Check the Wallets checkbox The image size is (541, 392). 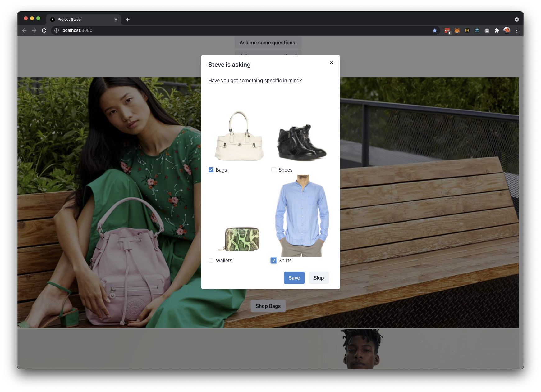click(211, 260)
